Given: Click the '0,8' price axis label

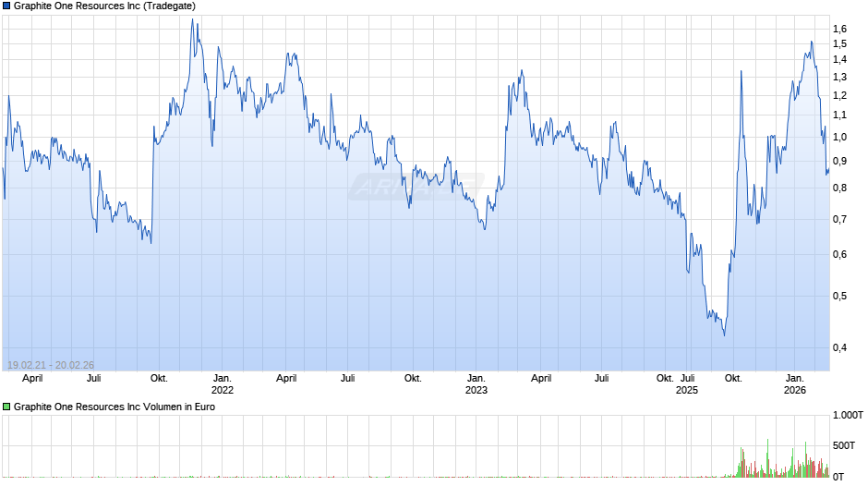Looking at the screenshot, I should (x=839, y=188).
